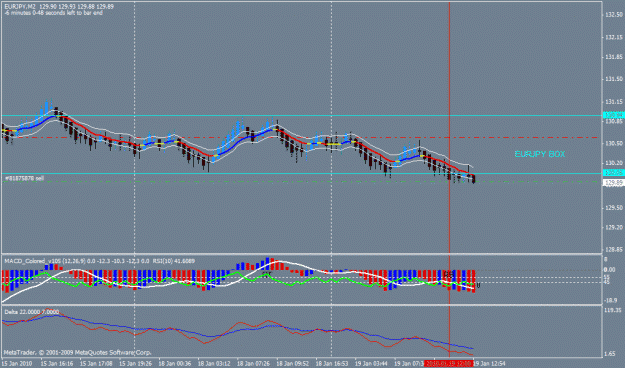The width and height of the screenshot is (625, 368).
Task: Click the 15 Jan 2010 time label
Action: pyautogui.click(x=17, y=364)
